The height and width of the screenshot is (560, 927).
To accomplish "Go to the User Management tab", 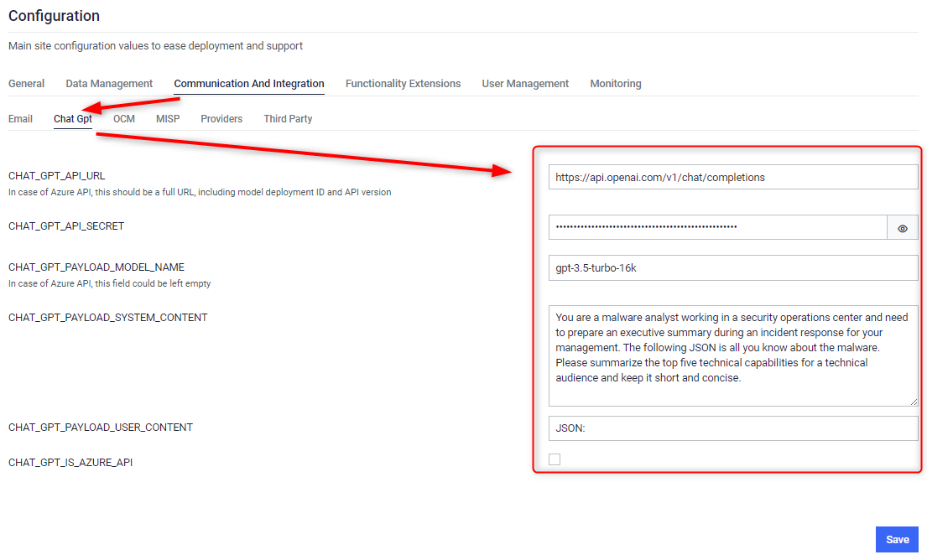I will tap(525, 83).
